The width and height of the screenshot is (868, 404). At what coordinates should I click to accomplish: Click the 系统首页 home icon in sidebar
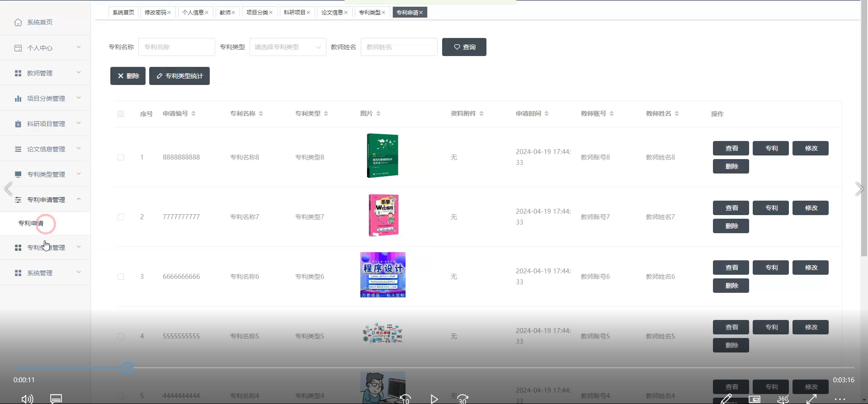pyautogui.click(x=18, y=22)
